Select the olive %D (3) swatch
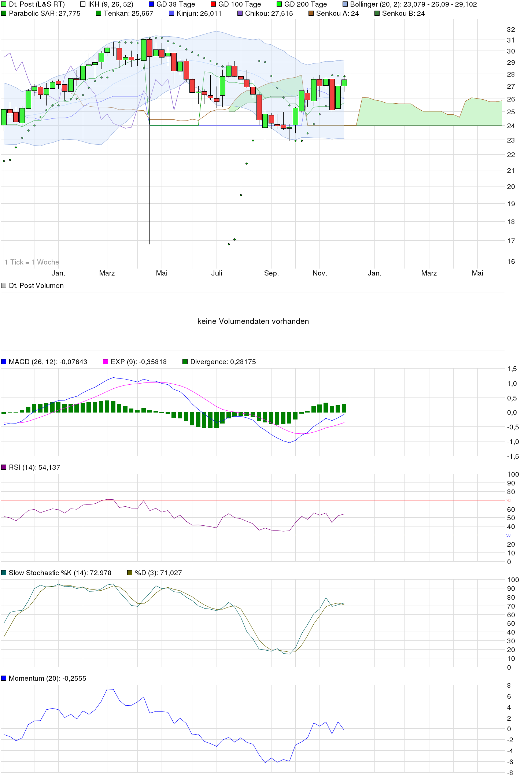The width and height of the screenshot is (532, 780). tap(129, 573)
